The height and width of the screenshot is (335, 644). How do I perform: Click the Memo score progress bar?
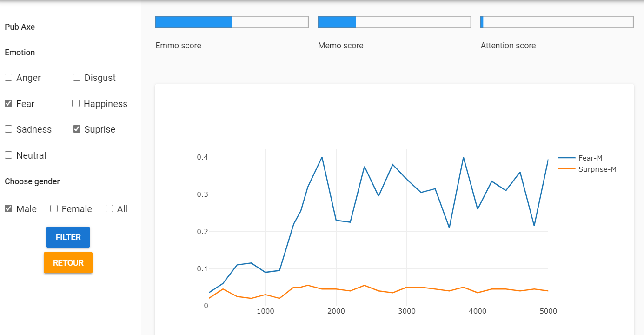[x=394, y=22]
